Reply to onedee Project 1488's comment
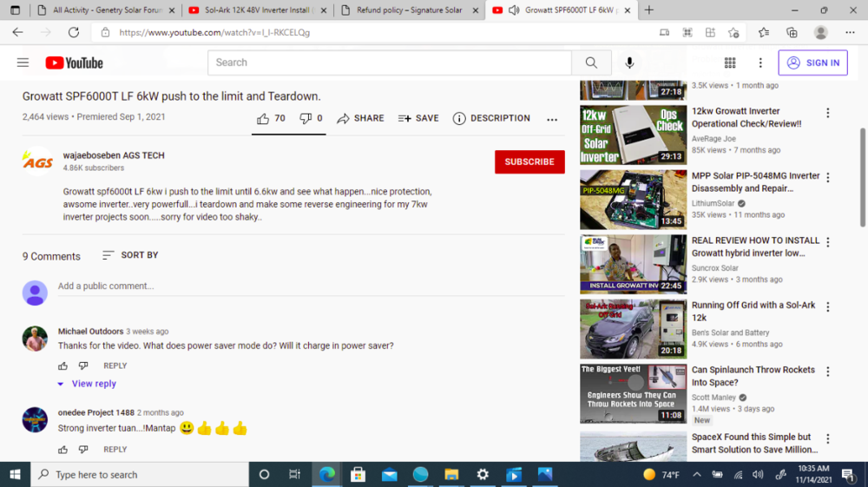Screen dimensions: 868x487 coord(115,450)
